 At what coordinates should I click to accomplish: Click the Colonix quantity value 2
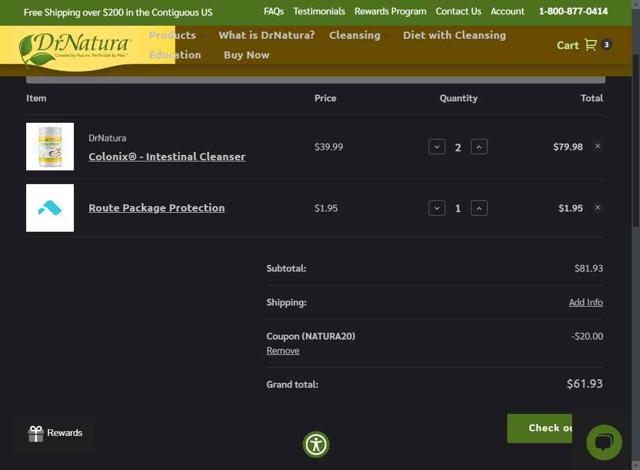pos(458,147)
